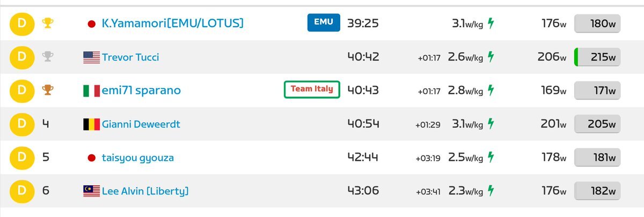Click the green power meter bolt on K.Yamamori row
This screenshot has height=217, width=644.
click(x=491, y=24)
